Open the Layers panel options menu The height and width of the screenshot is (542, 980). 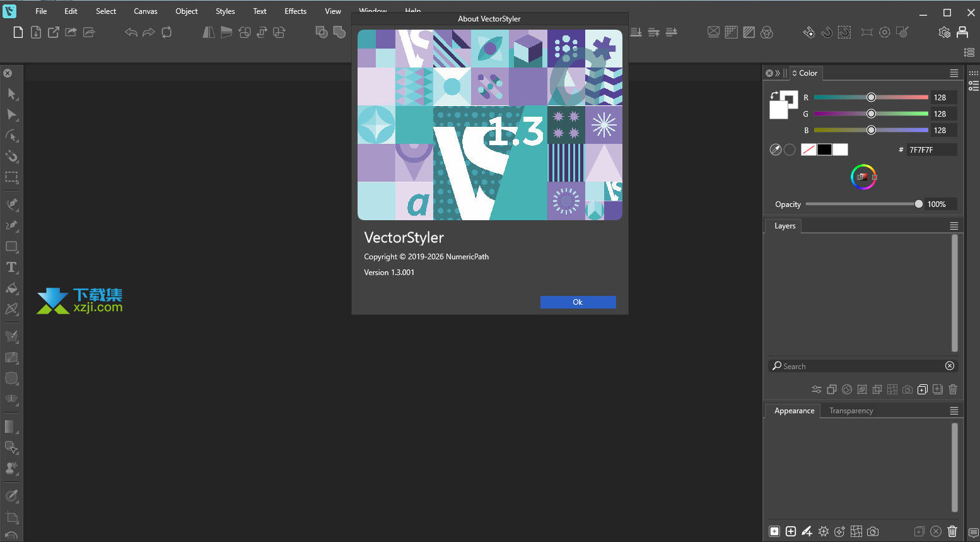point(954,226)
